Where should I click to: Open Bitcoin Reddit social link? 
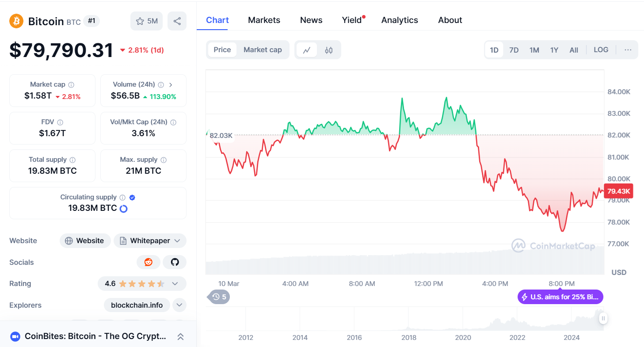149,262
